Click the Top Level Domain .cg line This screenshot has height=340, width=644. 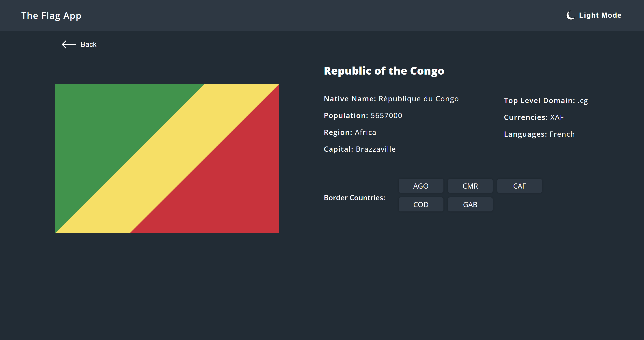545,101
